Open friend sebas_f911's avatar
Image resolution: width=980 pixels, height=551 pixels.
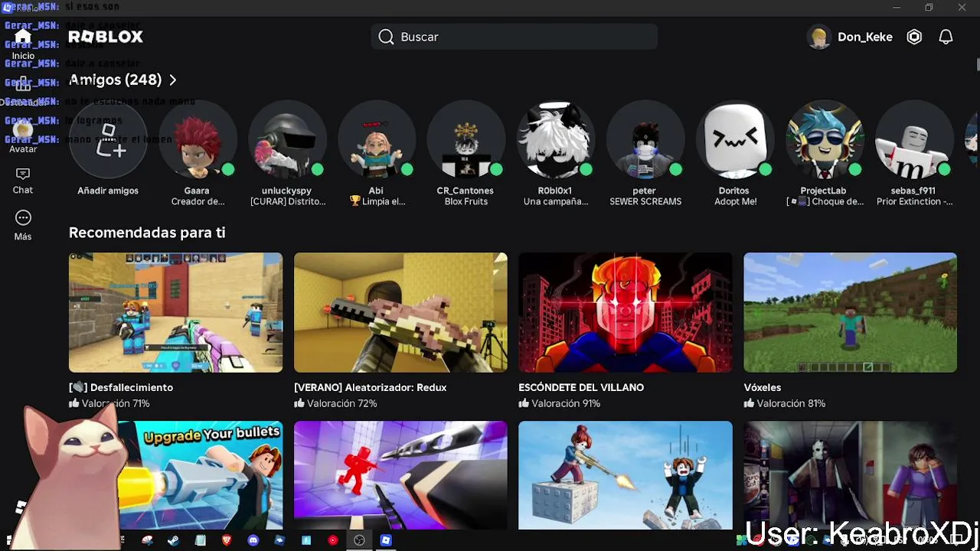point(914,141)
